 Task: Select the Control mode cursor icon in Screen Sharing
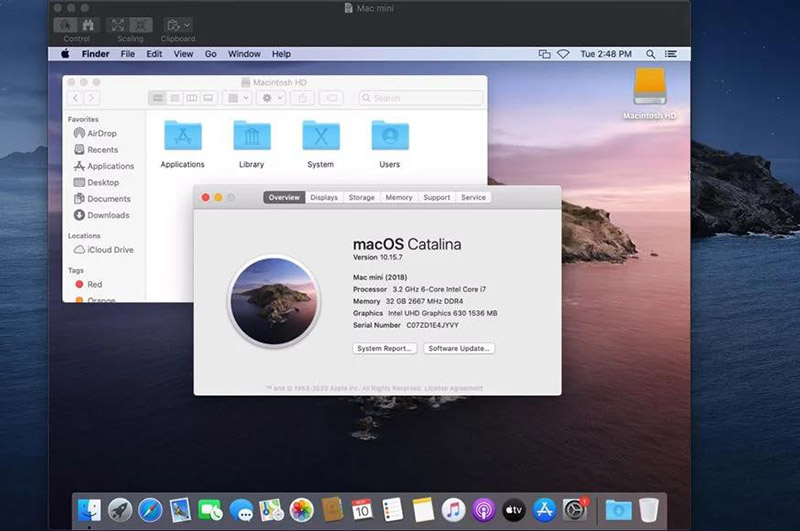(x=65, y=25)
